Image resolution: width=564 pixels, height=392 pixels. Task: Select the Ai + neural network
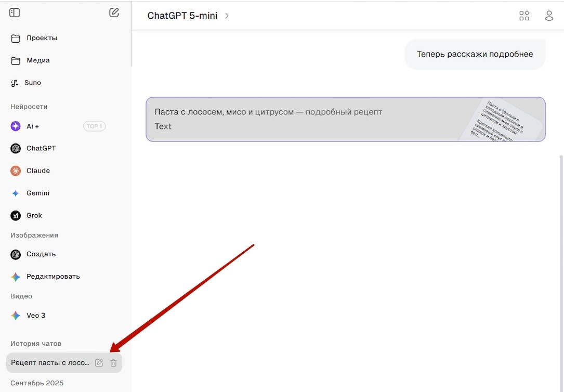point(32,126)
